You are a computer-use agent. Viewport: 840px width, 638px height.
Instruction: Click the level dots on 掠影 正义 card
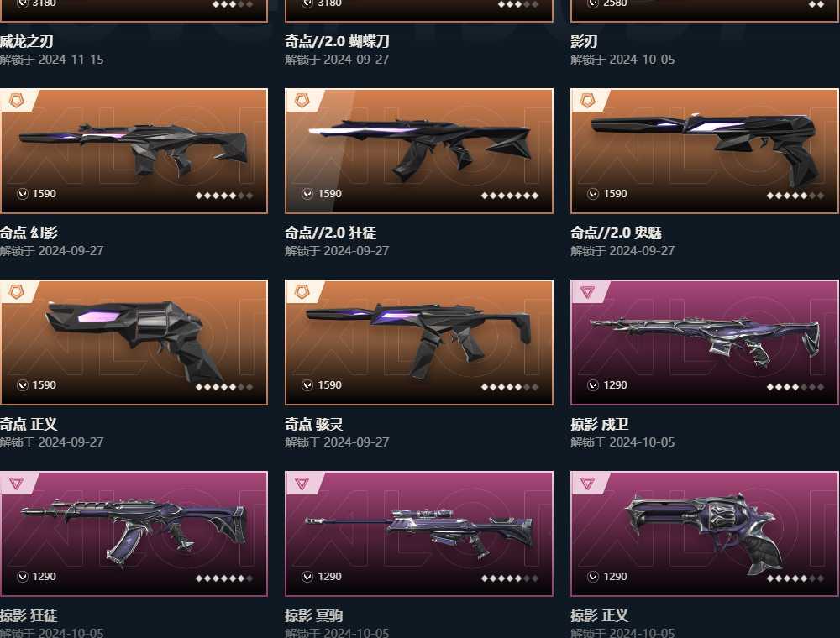click(795, 578)
